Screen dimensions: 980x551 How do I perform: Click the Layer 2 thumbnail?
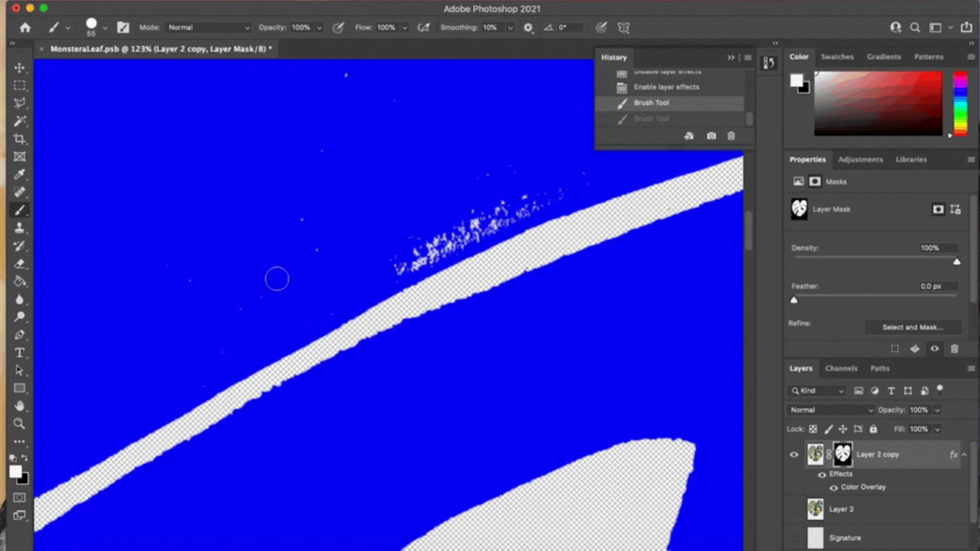815,509
